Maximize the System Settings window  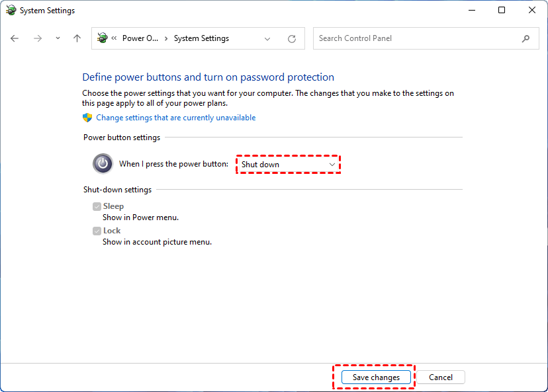[502, 11]
